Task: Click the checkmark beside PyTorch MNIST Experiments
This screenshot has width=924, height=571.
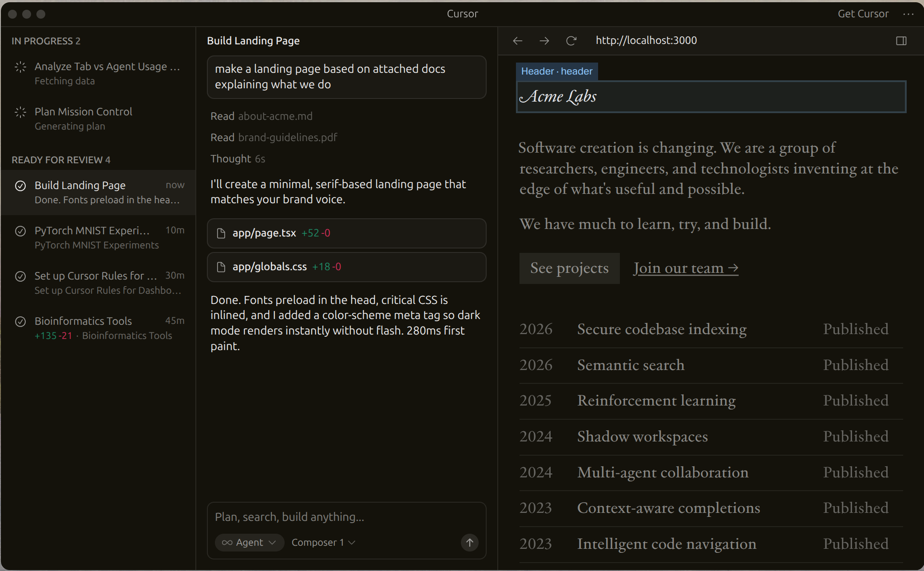Action: click(x=20, y=231)
